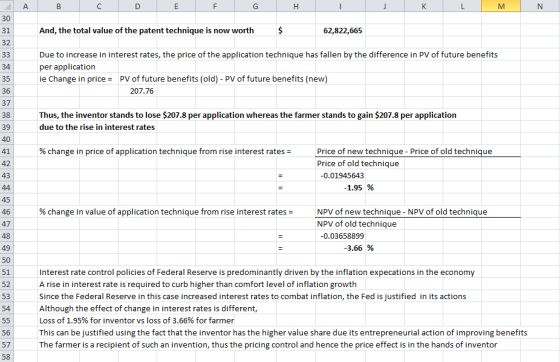
Task: Select column A header
Action: click(x=25, y=6)
